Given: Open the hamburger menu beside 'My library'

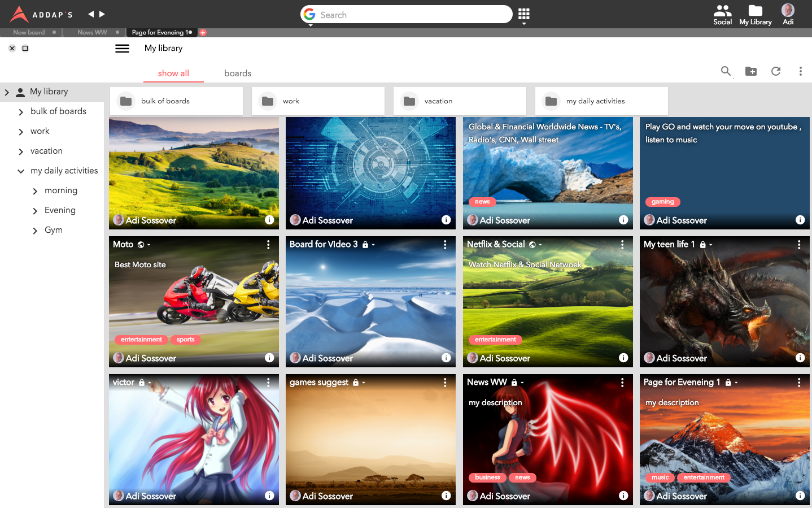Looking at the screenshot, I should [x=122, y=48].
